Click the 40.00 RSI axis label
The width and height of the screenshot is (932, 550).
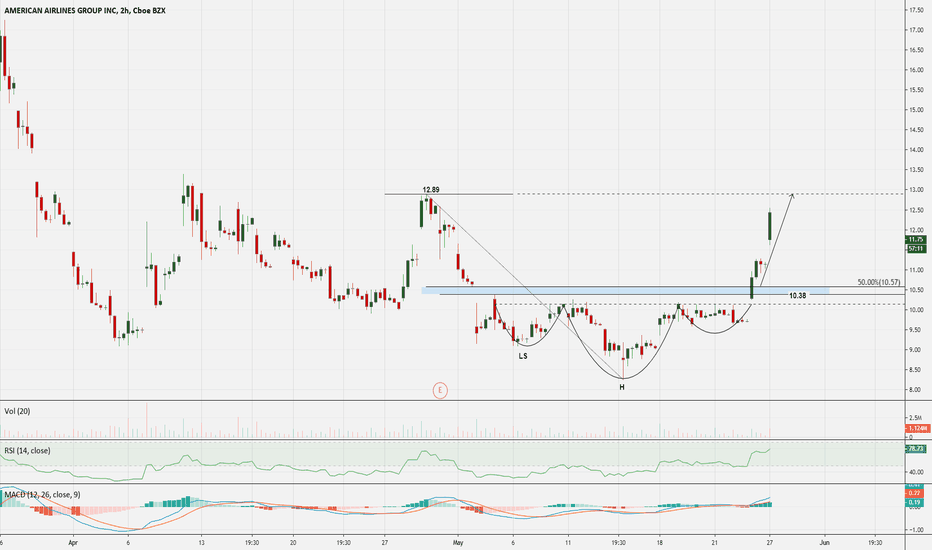pyautogui.click(x=915, y=473)
